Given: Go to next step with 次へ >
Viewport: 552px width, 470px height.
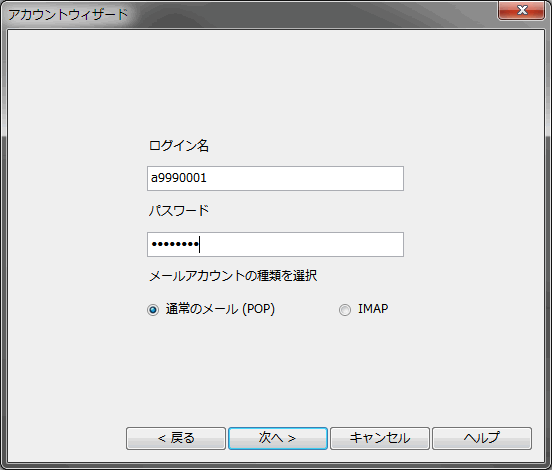Looking at the screenshot, I should (x=278, y=438).
